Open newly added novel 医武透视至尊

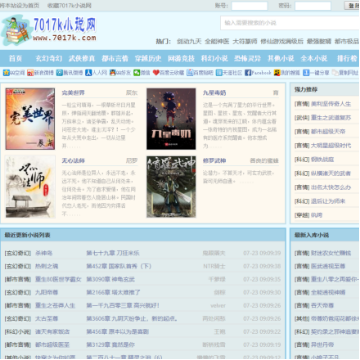[x=328, y=266]
